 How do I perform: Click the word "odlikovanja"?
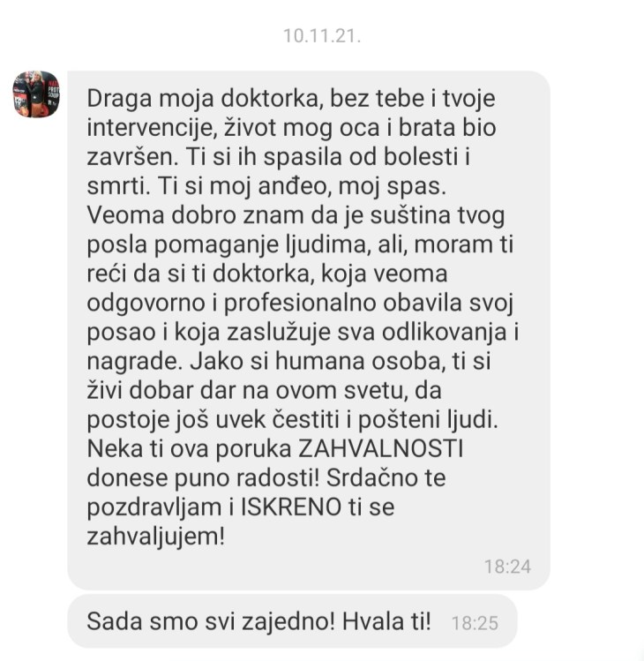[x=445, y=332]
